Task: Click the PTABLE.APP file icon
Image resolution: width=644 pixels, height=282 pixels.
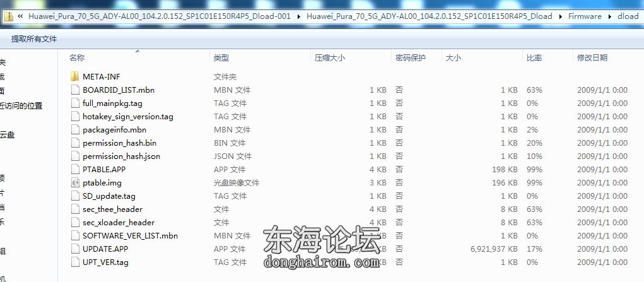Action: pyautogui.click(x=74, y=169)
